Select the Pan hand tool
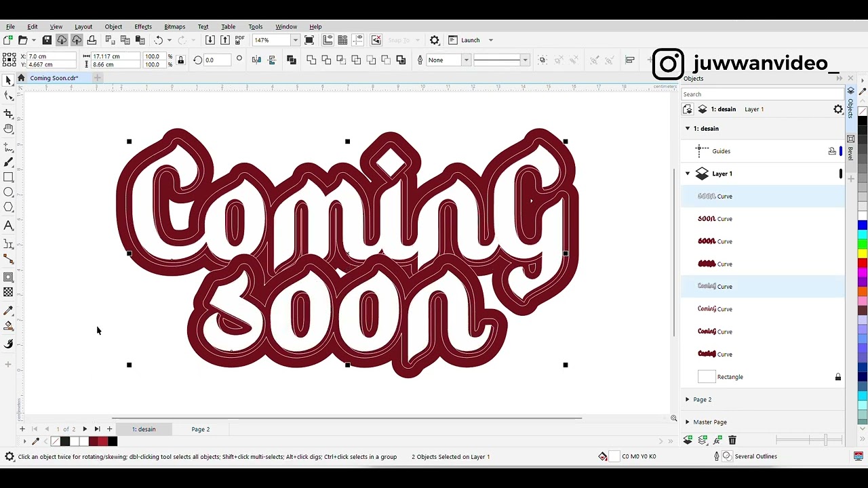 point(8,129)
